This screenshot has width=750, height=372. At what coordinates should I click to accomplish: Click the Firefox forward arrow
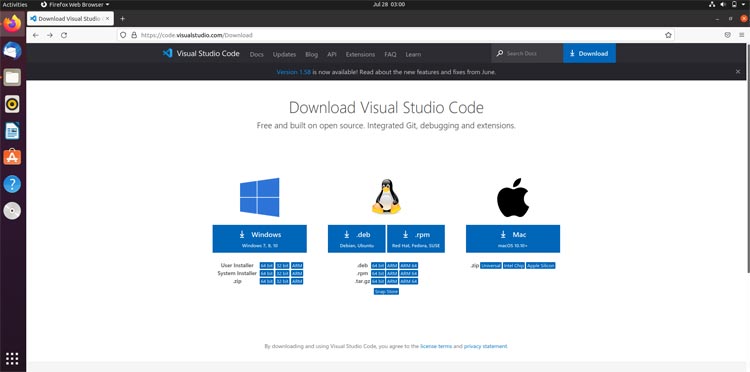click(x=50, y=35)
